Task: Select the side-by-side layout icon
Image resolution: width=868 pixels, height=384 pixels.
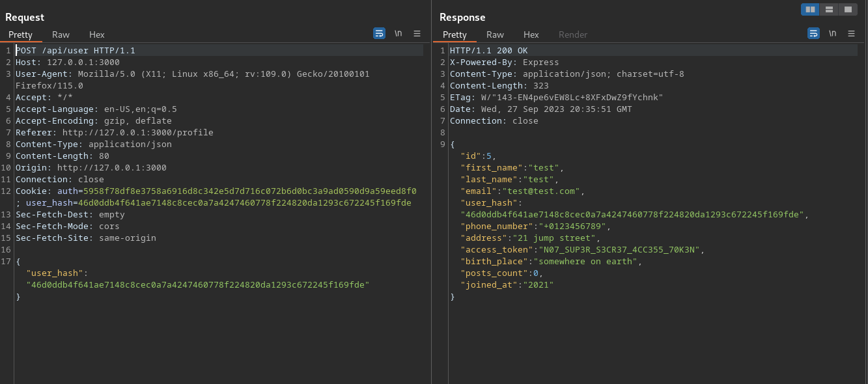Action: [810, 9]
